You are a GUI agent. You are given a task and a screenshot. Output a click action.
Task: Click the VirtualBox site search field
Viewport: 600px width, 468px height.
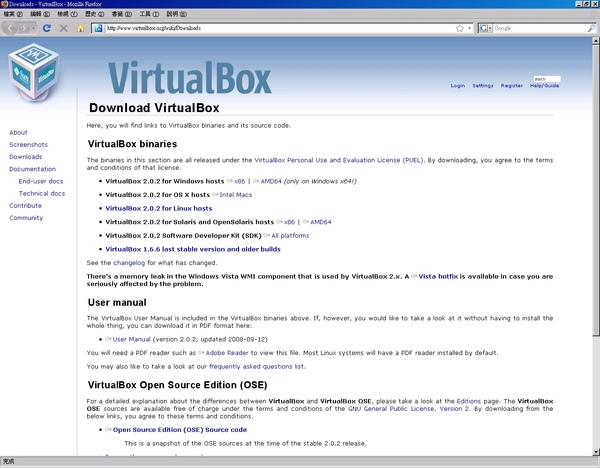pyautogui.click(x=547, y=79)
